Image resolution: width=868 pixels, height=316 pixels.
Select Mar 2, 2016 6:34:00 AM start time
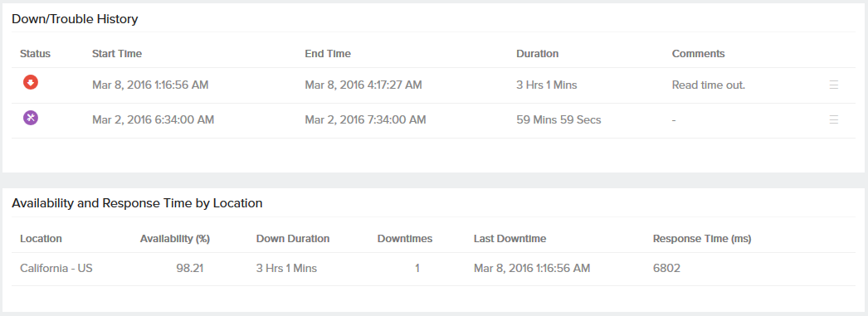click(153, 119)
